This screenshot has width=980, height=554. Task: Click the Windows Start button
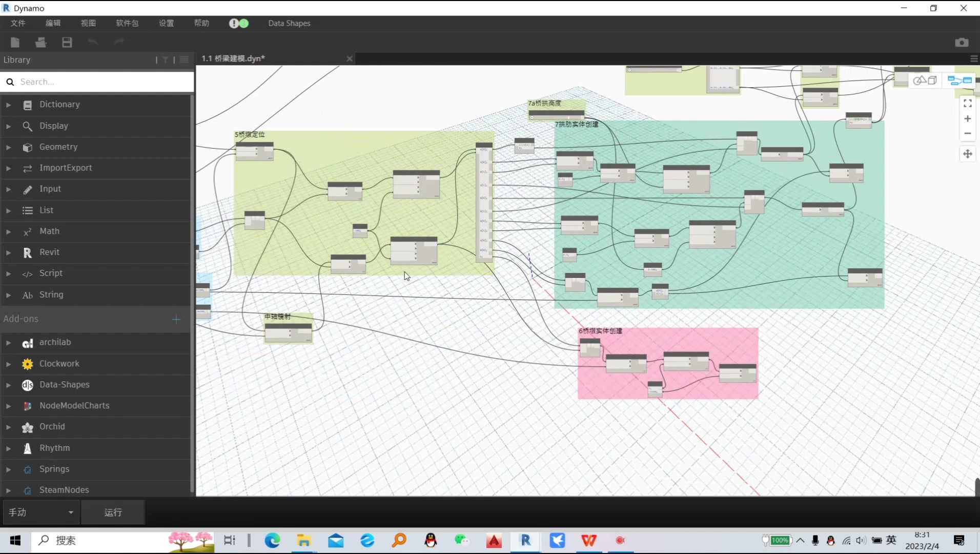15,541
